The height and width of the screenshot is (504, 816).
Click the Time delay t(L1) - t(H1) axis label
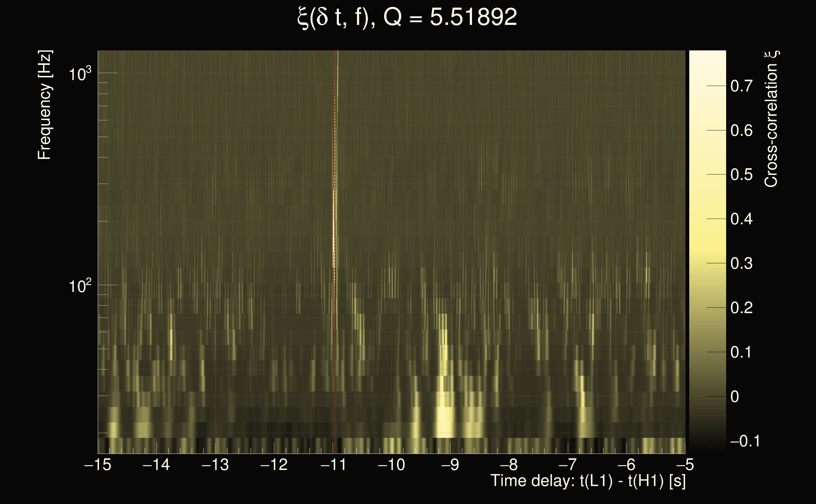click(588, 481)
